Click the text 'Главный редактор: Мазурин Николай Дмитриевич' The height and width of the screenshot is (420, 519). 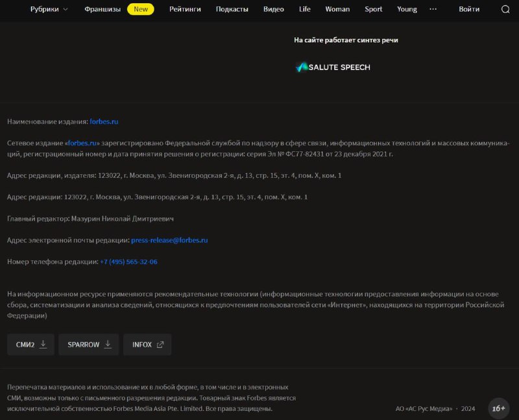coord(90,219)
